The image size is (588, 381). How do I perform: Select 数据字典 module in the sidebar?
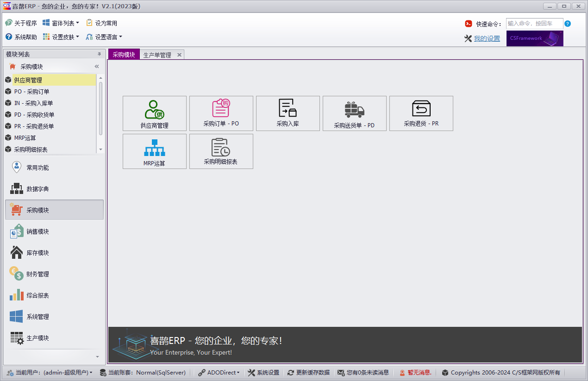(54, 189)
